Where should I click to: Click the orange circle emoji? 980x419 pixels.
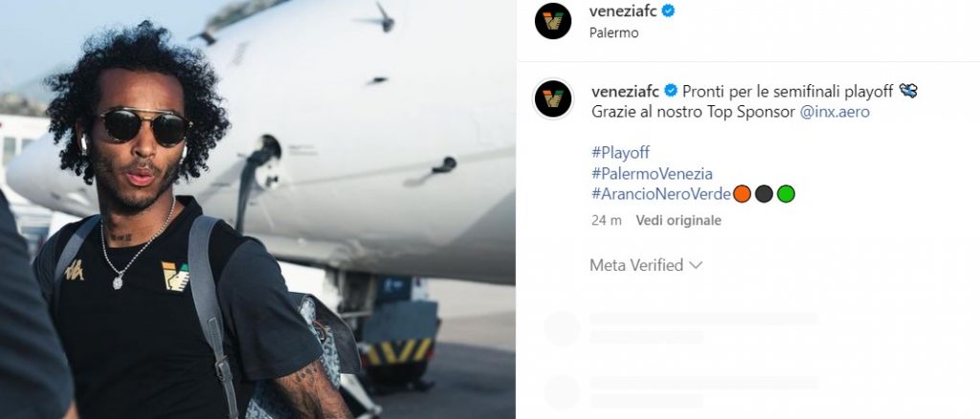[x=742, y=194]
